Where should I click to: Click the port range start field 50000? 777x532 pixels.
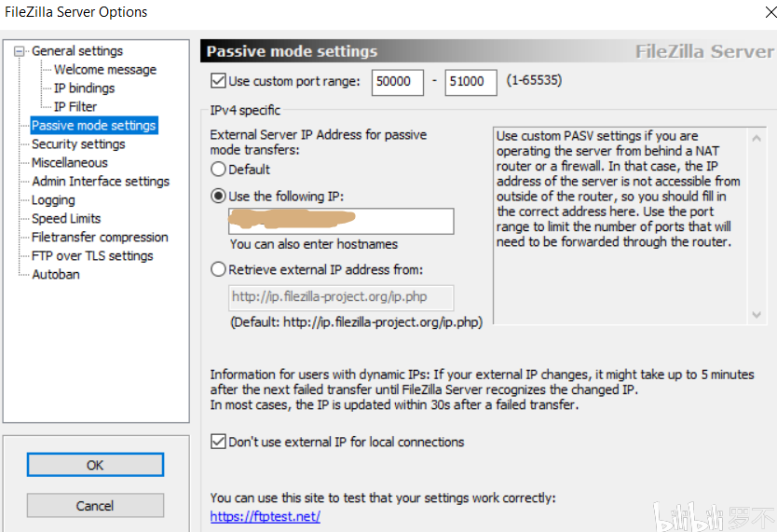click(398, 82)
